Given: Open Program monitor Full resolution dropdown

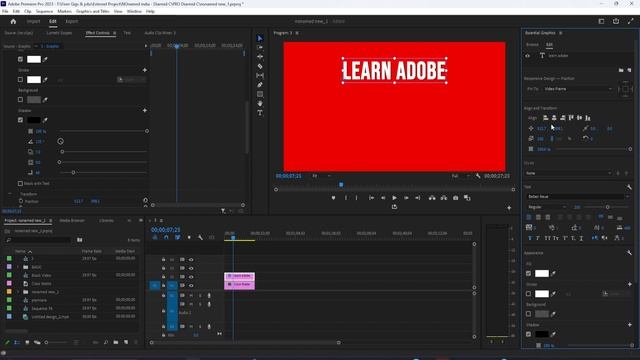Looking at the screenshot, I should [460, 176].
